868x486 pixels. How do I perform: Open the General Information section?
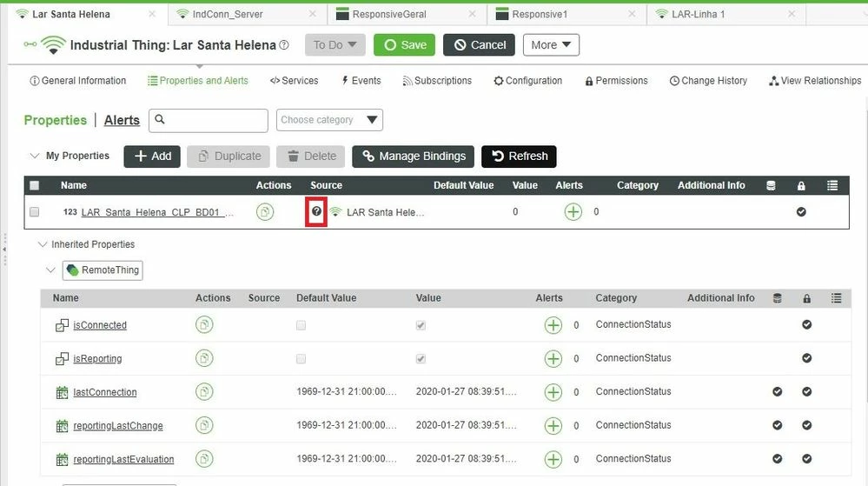[x=77, y=80]
